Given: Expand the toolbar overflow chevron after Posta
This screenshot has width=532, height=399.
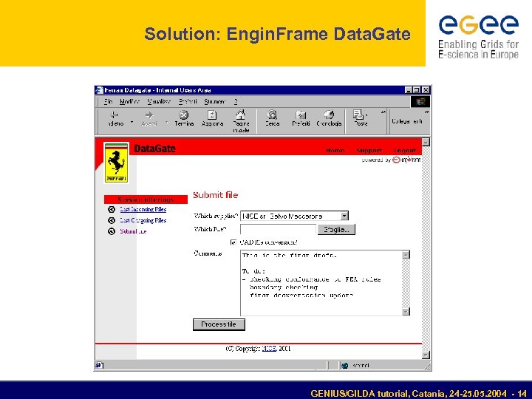Looking at the screenshot, I should (x=383, y=112).
